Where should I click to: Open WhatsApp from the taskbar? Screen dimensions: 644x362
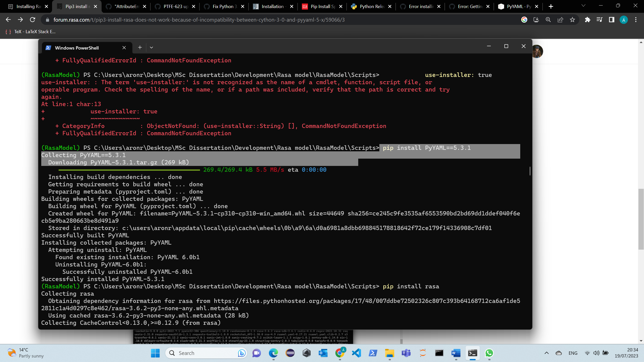point(489,353)
